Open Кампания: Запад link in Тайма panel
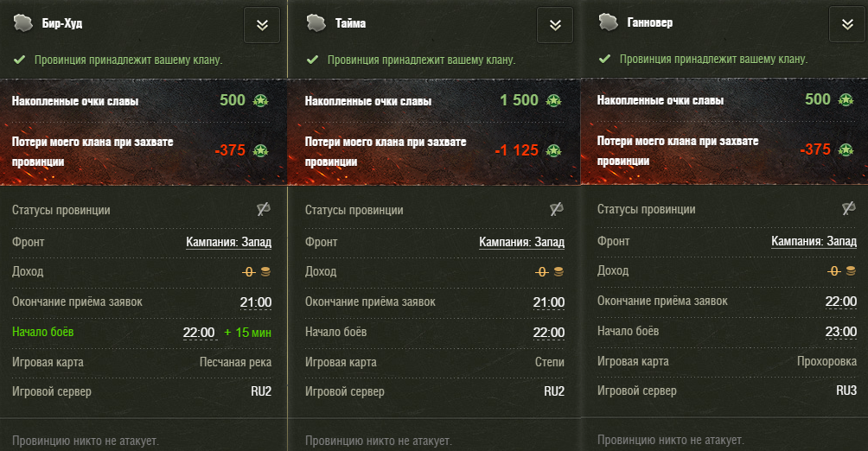 pos(521,242)
